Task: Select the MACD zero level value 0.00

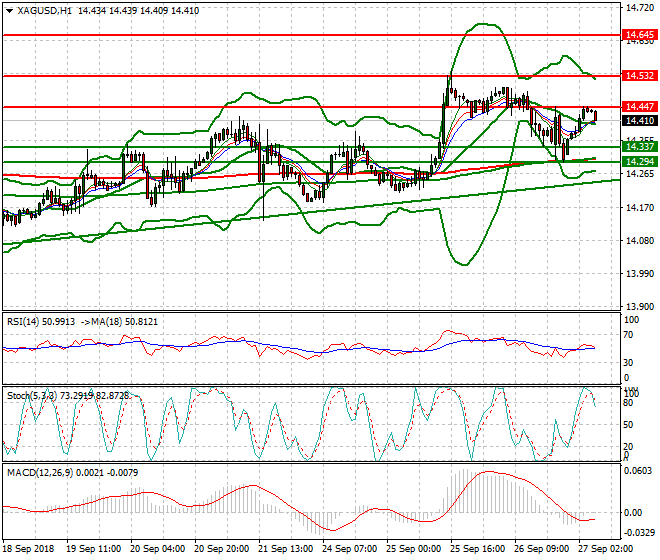Action: pos(633,513)
